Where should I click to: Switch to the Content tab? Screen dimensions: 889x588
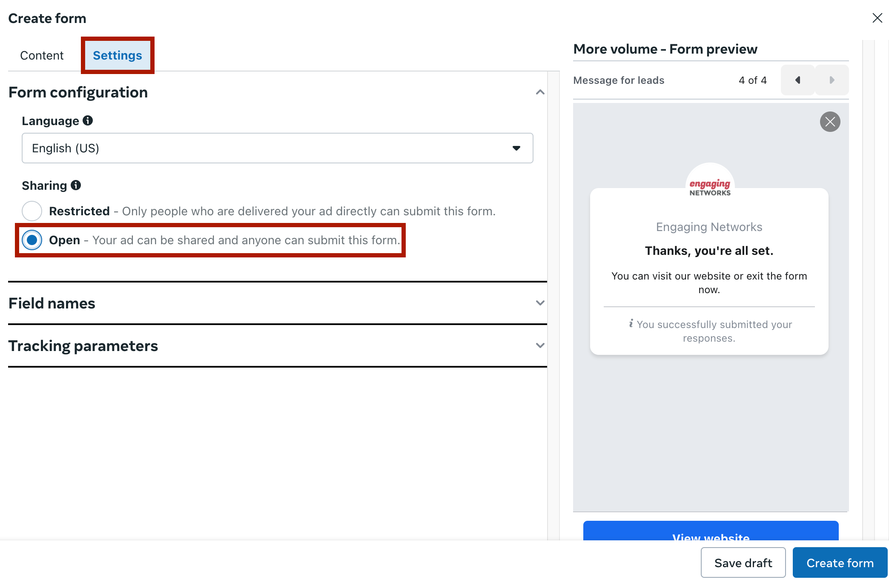click(42, 55)
